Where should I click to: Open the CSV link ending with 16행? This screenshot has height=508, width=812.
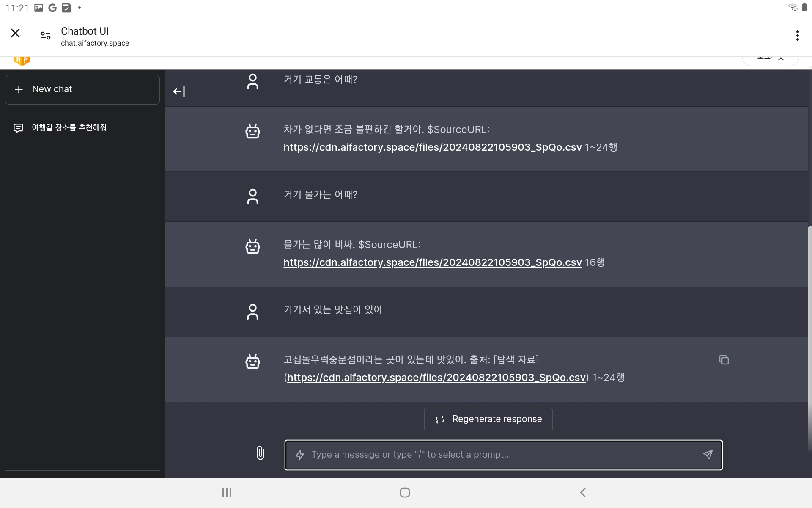click(x=432, y=262)
